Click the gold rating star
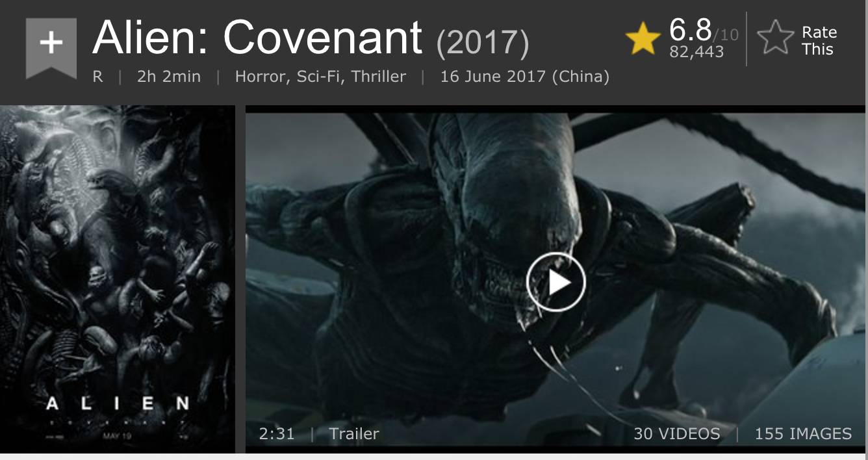 [643, 39]
